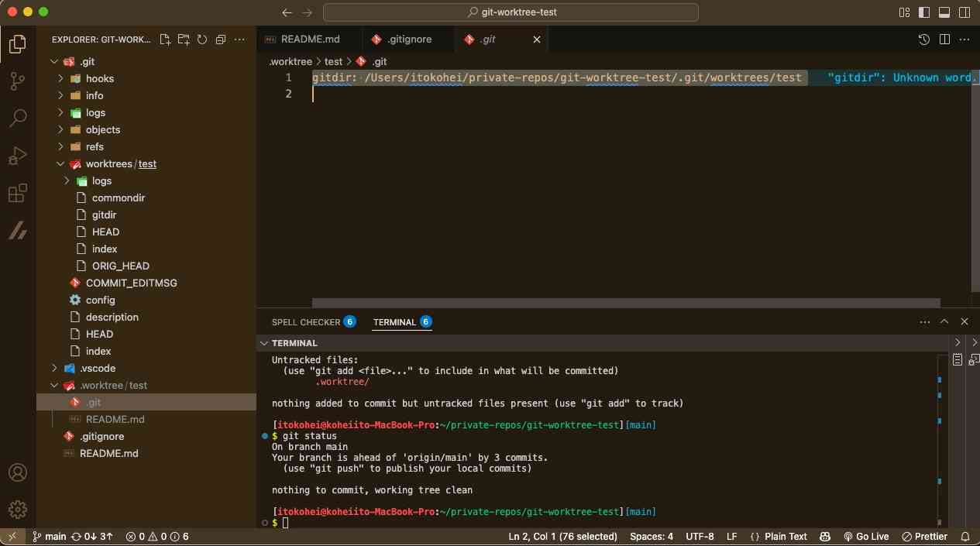The height and width of the screenshot is (546, 980).
Task: Open the Source Control view
Action: pyautogui.click(x=17, y=81)
